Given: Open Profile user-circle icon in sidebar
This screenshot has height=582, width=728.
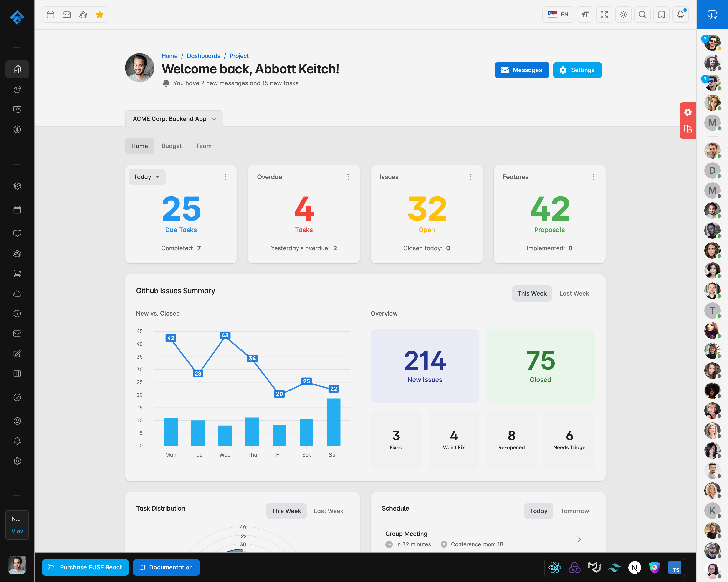Looking at the screenshot, I should point(17,421).
